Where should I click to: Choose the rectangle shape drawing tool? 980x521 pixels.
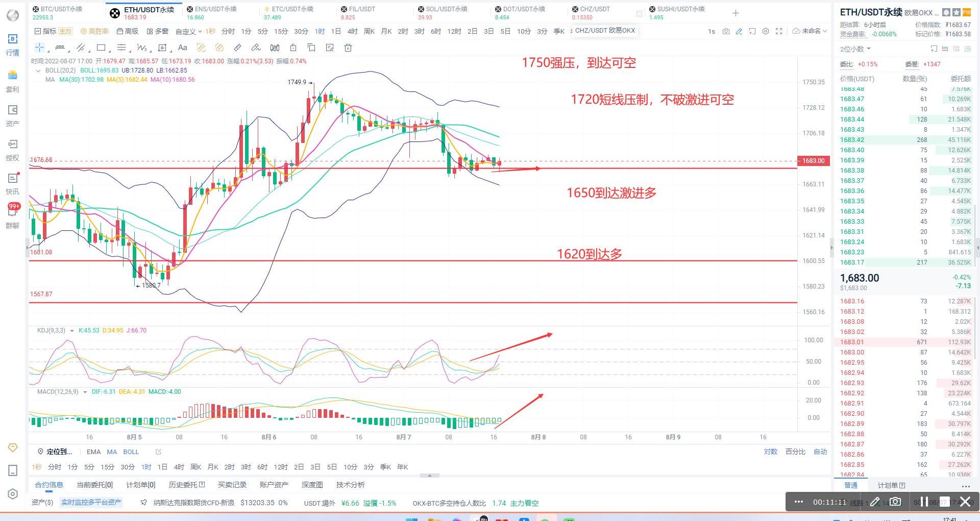(x=101, y=48)
